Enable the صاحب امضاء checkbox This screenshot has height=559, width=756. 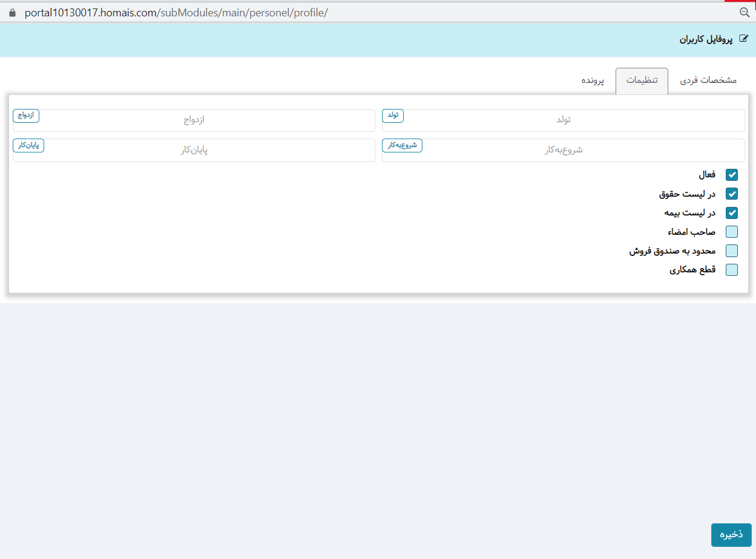[x=732, y=232]
